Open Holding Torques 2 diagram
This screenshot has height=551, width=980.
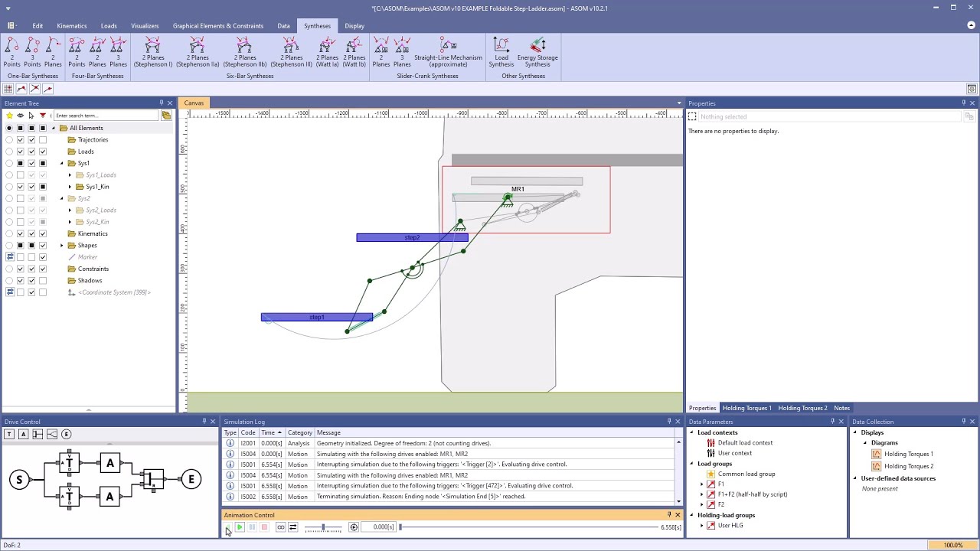(x=909, y=466)
